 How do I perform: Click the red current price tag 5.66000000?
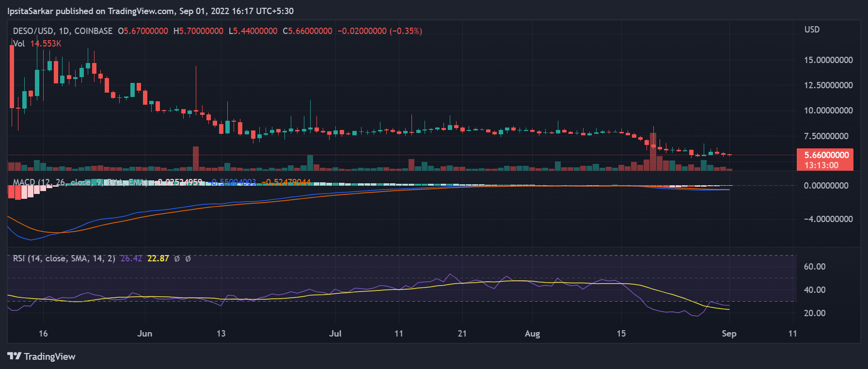pyautogui.click(x=826, y=155)
